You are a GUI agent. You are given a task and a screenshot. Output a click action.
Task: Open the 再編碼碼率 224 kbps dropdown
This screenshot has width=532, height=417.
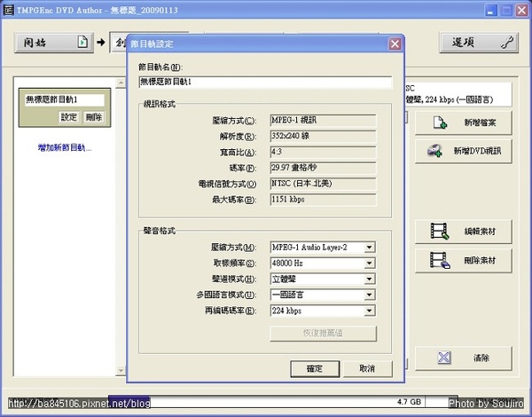click(369, 311)
